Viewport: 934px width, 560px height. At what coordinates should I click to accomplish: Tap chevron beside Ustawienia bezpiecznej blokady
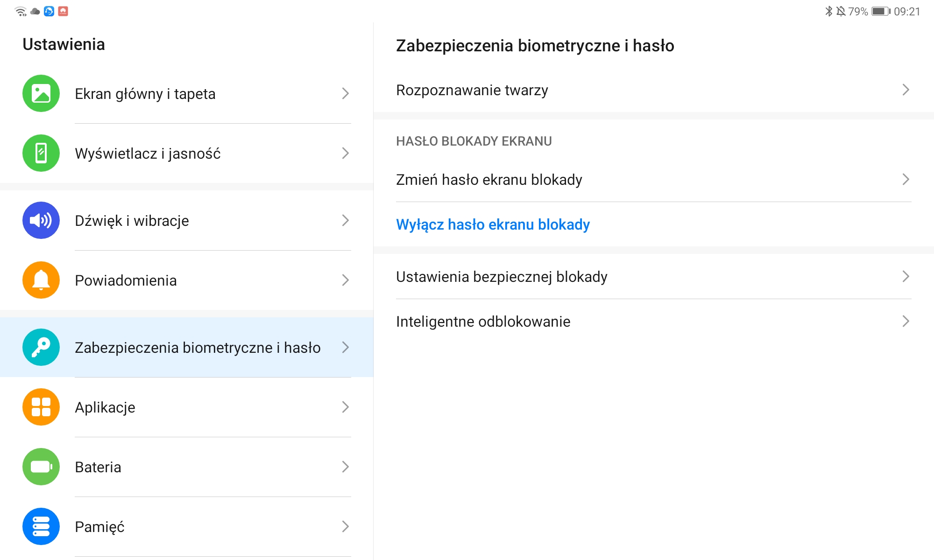point(906,276)
